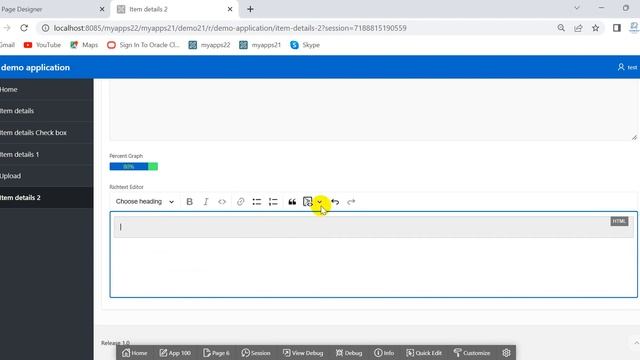The image size is (640, 360).
Task: Open App 100 in developer toolbar
Action: point(175,353)
